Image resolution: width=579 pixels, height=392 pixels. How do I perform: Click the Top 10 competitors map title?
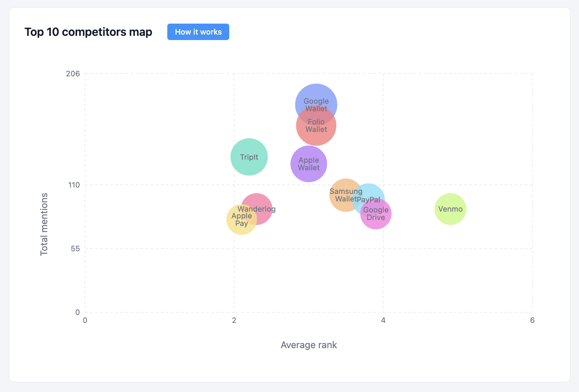click(88, 32)
